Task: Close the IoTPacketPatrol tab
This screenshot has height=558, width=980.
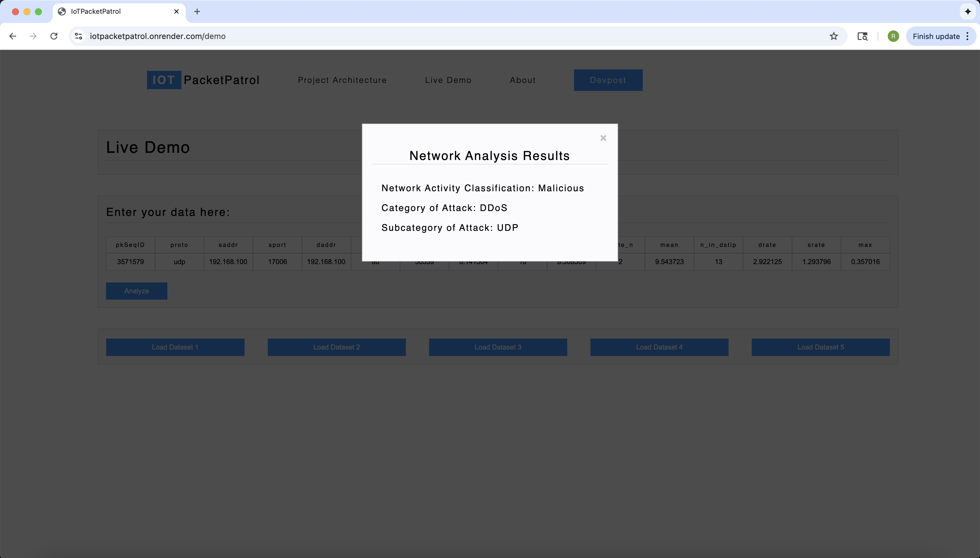Action: tap(176, 11)
